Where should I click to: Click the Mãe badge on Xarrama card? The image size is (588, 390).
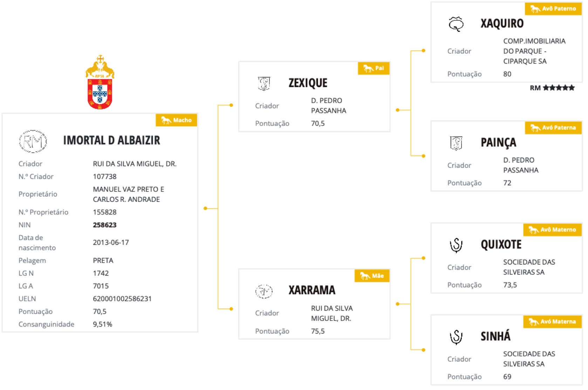click(372, 276)
